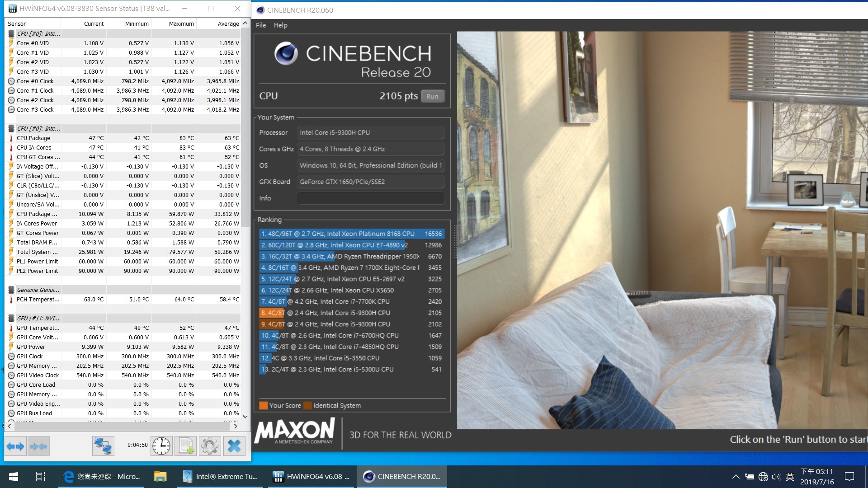Click the rendered room image
The width and height of the screenshot is (868, 488).
tap(662, 230)
